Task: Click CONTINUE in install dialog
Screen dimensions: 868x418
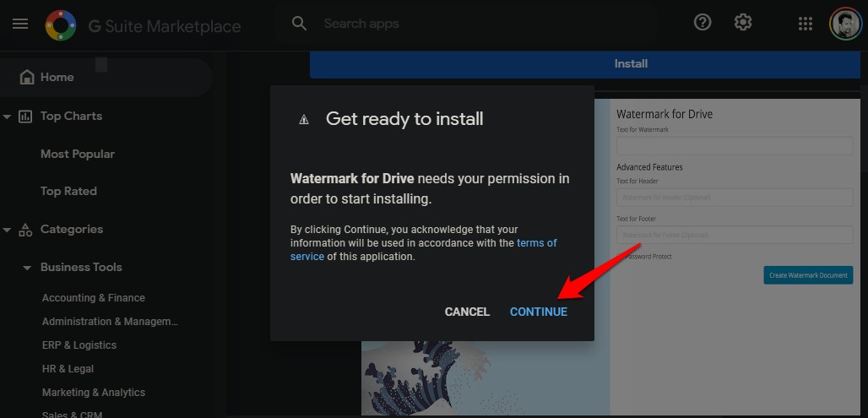Action: click(539, 312)
